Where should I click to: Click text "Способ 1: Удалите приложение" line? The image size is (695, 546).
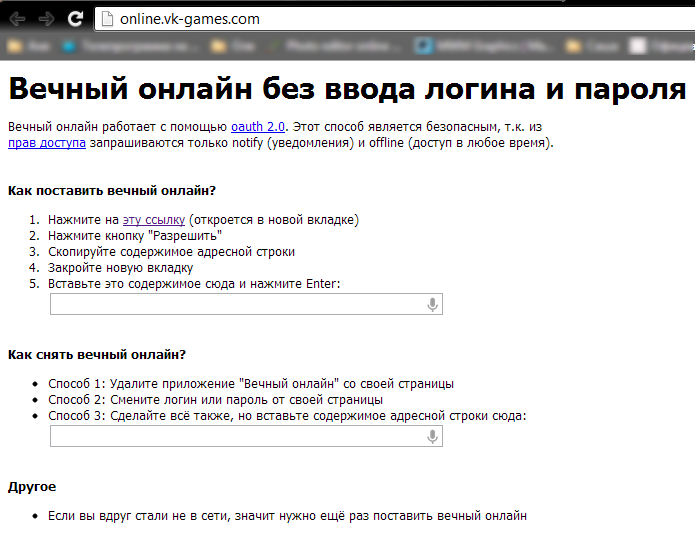[251, 384]
